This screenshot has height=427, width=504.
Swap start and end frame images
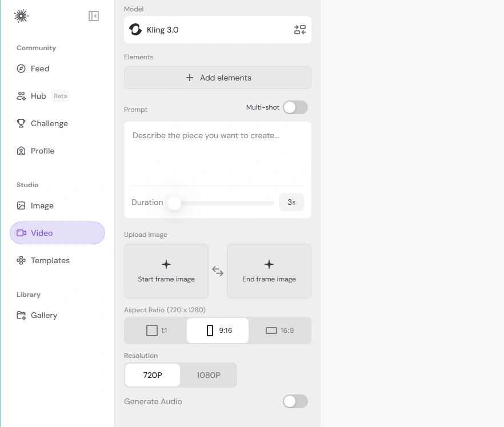point(218,271)
